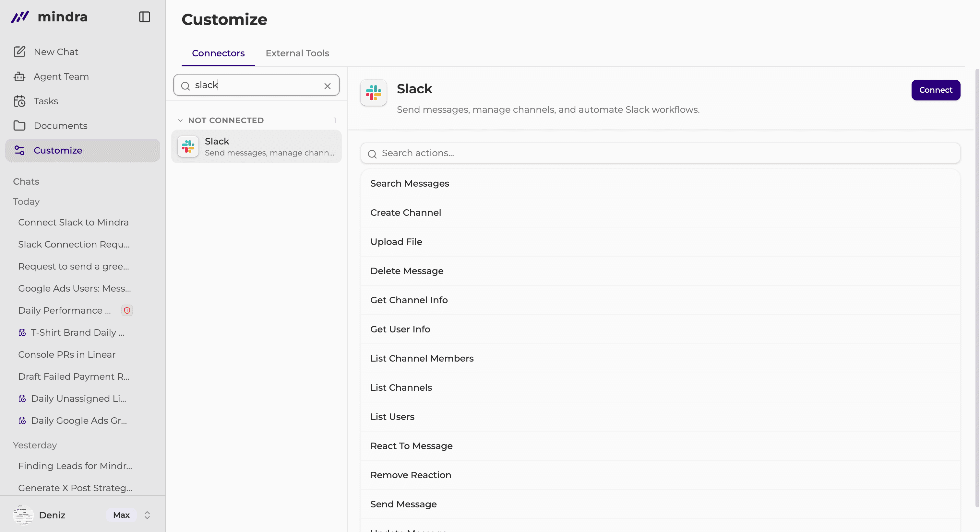Select Customize in the sidebar
The image size is (980, 532).
(x=83, y=150)
